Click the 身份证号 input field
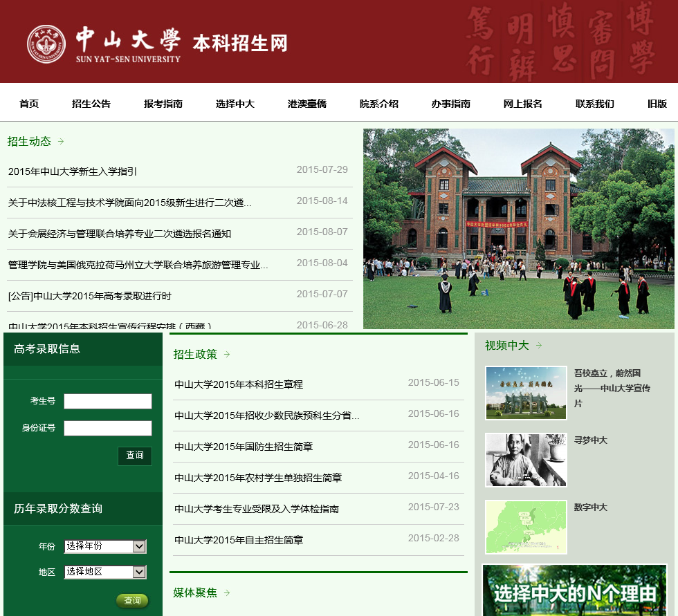Screen dimensions: 678x616 pos(108,428)
